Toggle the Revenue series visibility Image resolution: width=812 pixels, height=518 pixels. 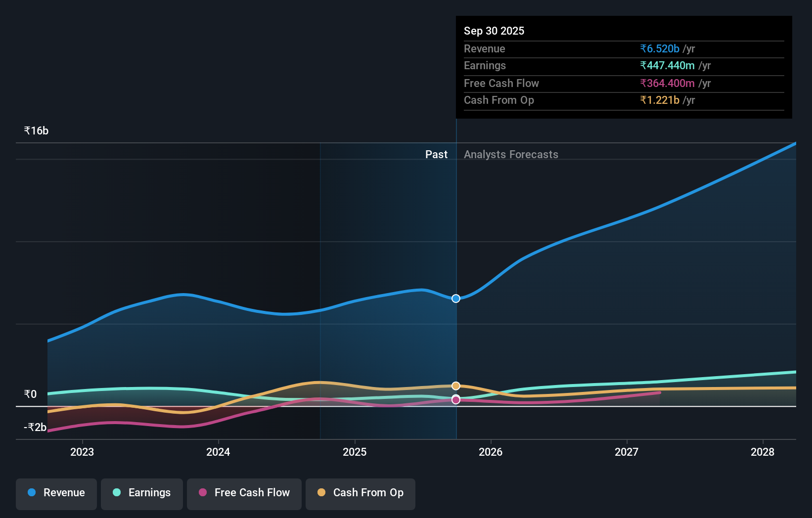coord(56,493)
